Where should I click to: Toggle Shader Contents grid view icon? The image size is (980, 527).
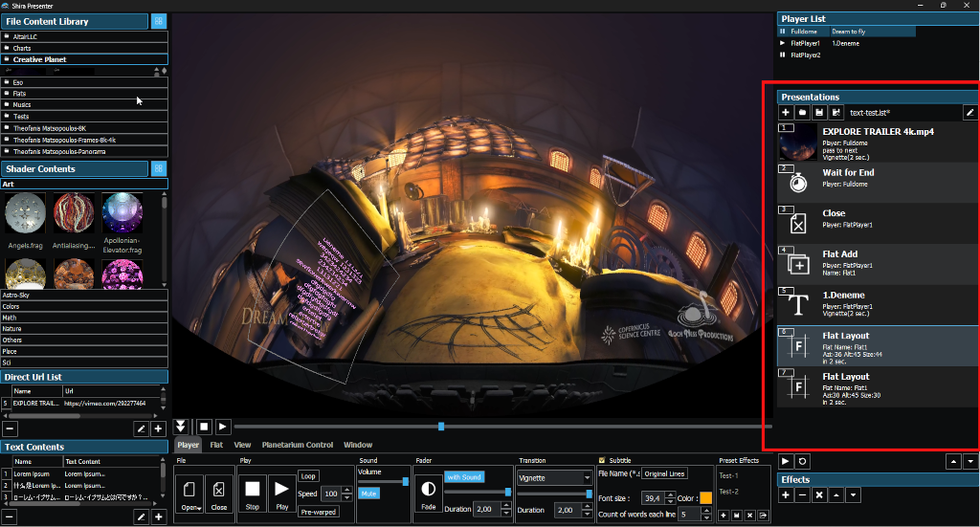(x=159, y=168)
